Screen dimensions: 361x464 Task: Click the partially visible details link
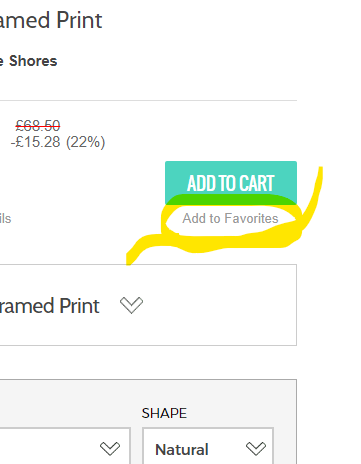pos(5,219)
